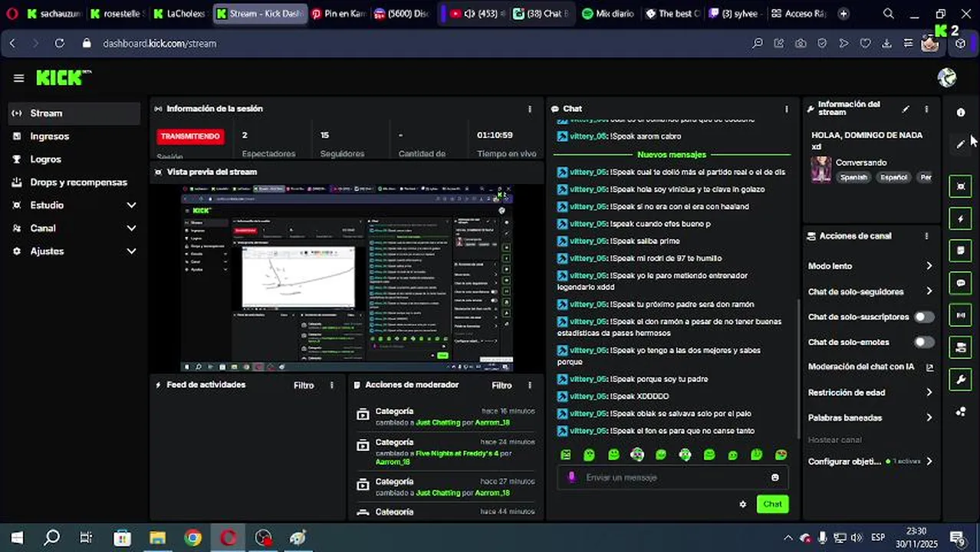Click the stream preview thumbnail
980x552 pixels.
tap(347, 278)
